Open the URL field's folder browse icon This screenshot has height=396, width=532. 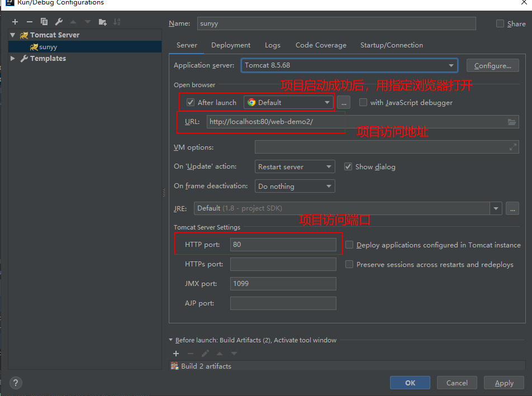(511, 122)
